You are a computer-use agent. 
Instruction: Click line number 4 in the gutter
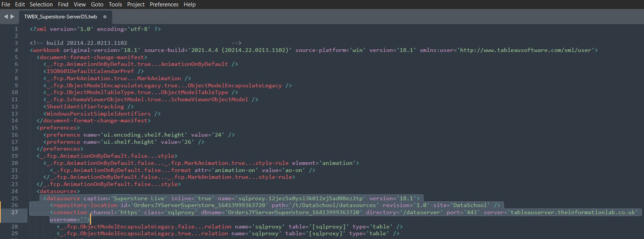pyautogui.click(x=16, y=50)
